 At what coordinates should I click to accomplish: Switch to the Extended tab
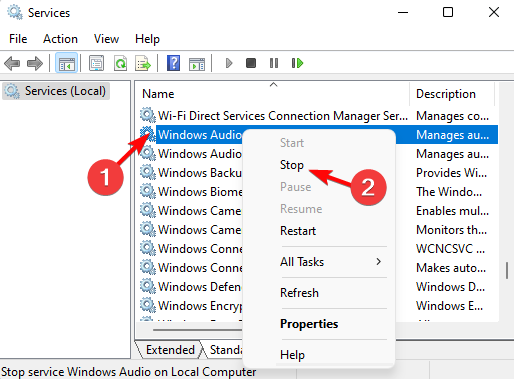(170, 350)
